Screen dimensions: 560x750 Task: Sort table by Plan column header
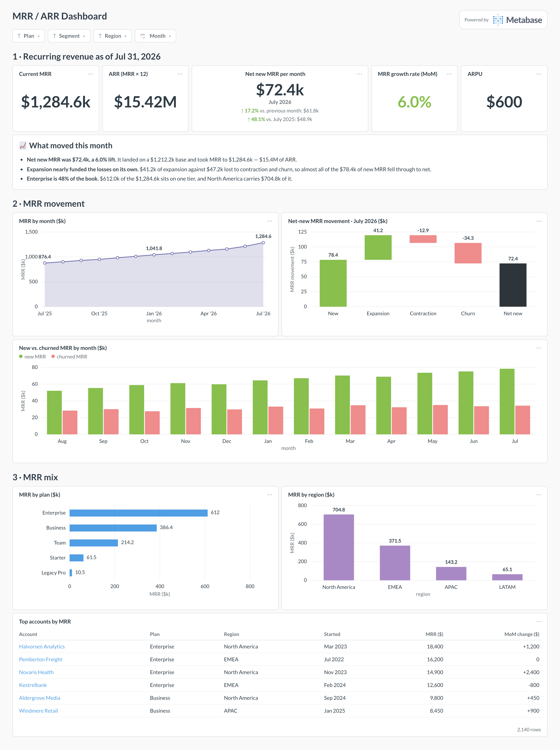155,634
